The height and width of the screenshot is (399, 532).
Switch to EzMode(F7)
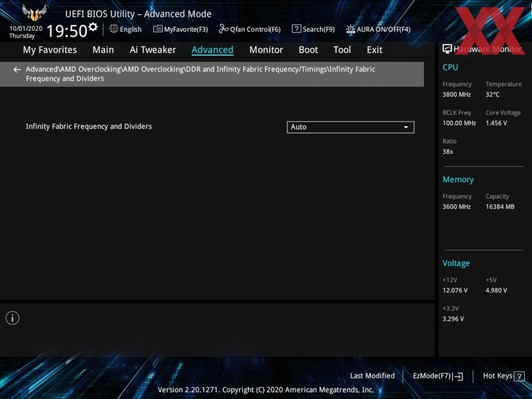click(438, 376)
